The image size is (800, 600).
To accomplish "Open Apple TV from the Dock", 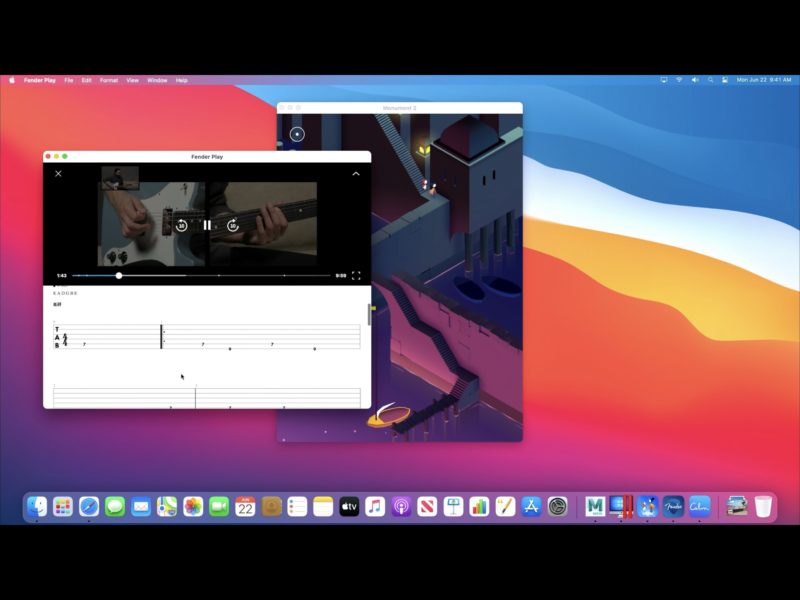I will (349, 507).
